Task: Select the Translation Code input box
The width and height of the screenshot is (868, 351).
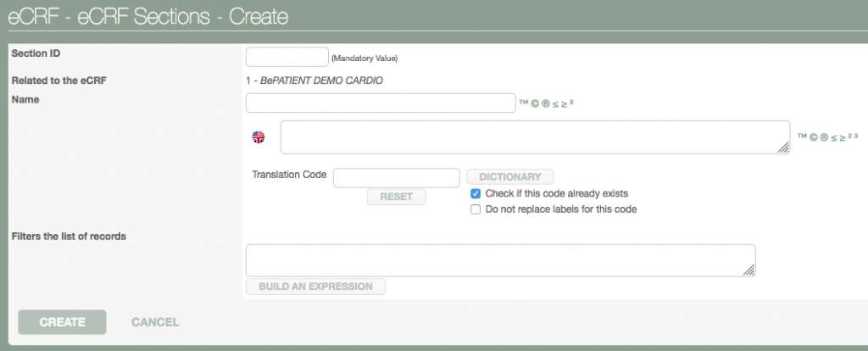Action: (x=396, y=177)
